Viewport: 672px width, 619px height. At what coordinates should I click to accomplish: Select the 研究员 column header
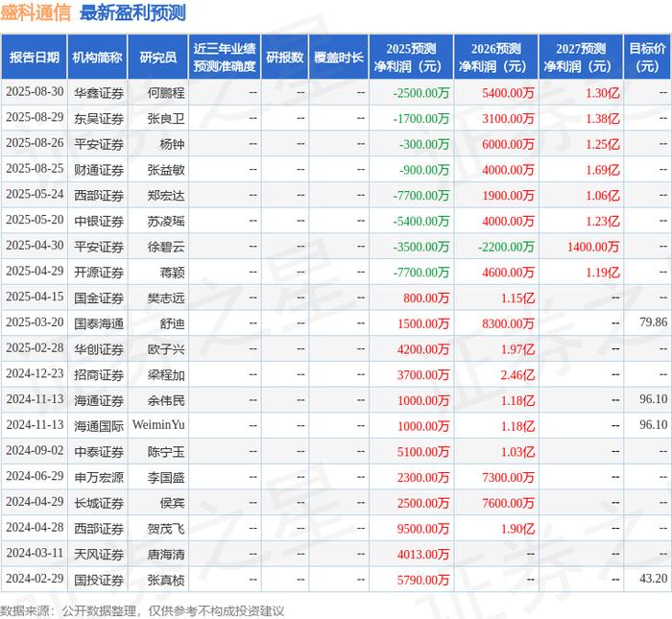157,57
